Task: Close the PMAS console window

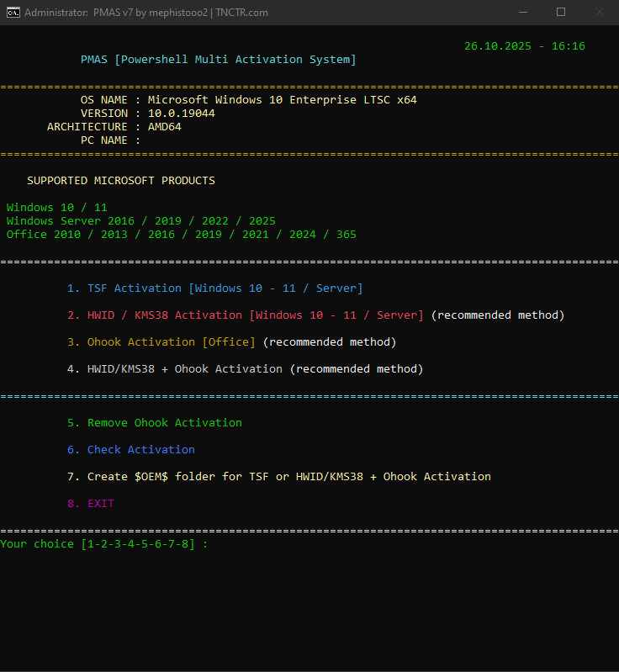Action: (600, 13)
